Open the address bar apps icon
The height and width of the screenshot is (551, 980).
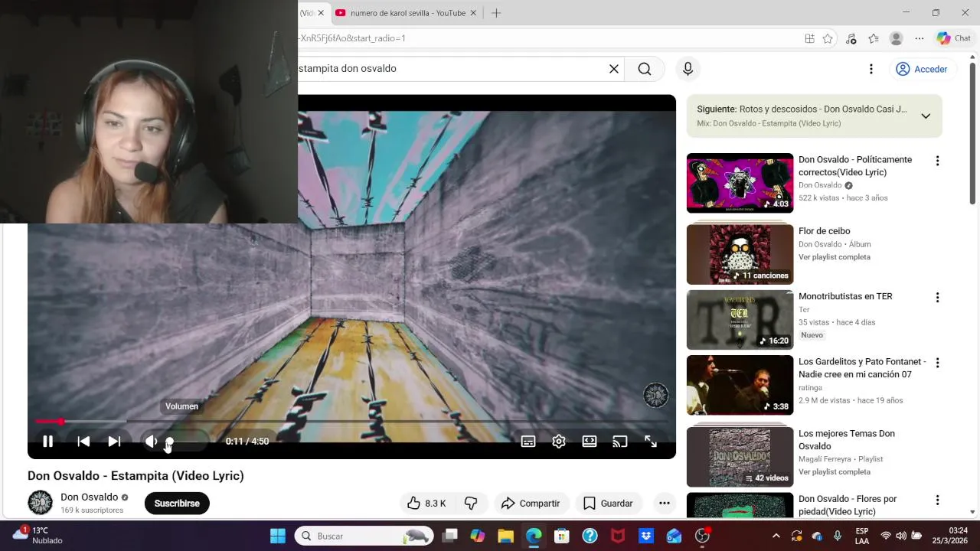click(809, 39)
